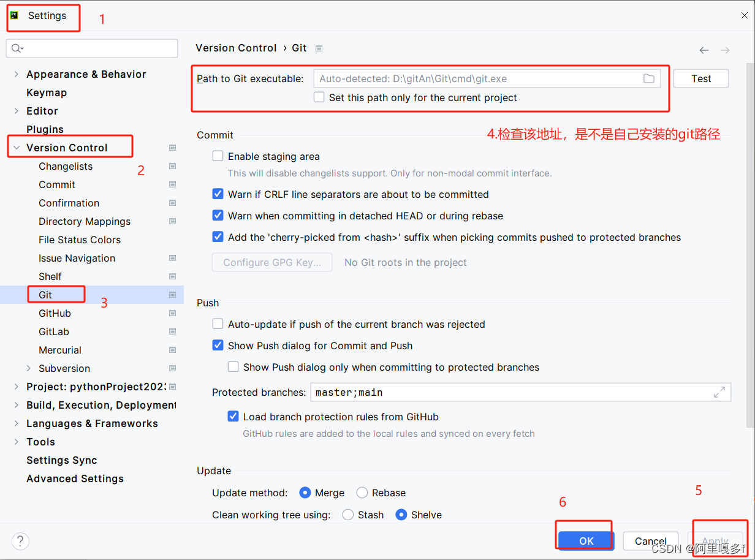This screenshot has height=560, width=755.
Task: Click the expand icon in Protected branches field
Action: [719, 392]
